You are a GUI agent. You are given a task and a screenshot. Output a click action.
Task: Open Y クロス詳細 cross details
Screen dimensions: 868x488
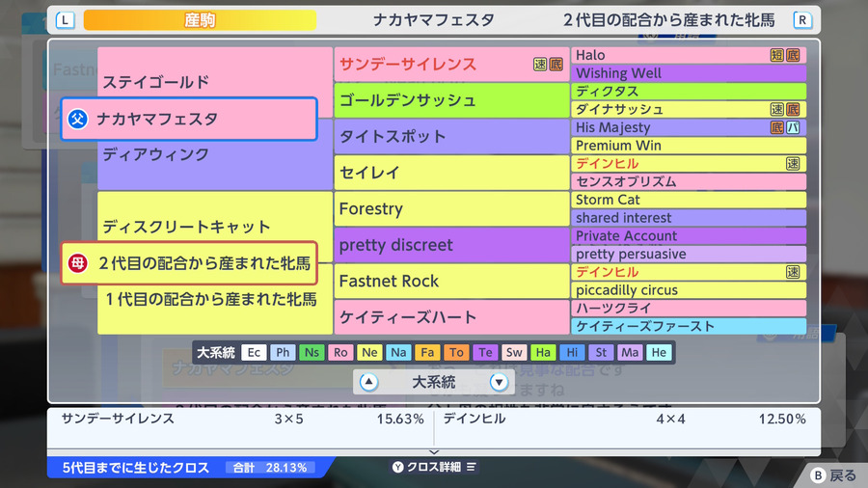pyautogui.click(x=434, y=467)
